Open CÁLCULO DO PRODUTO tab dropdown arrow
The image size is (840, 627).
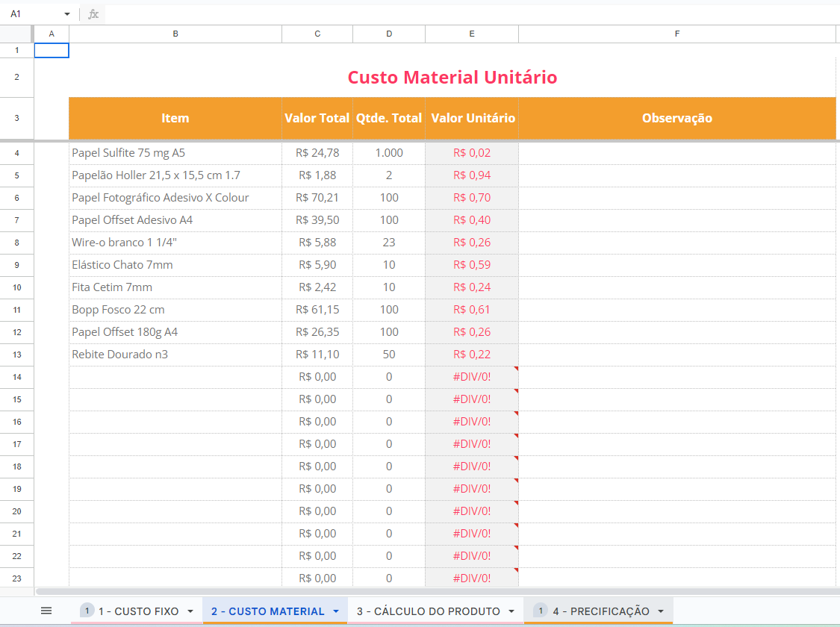click(511, 611)
